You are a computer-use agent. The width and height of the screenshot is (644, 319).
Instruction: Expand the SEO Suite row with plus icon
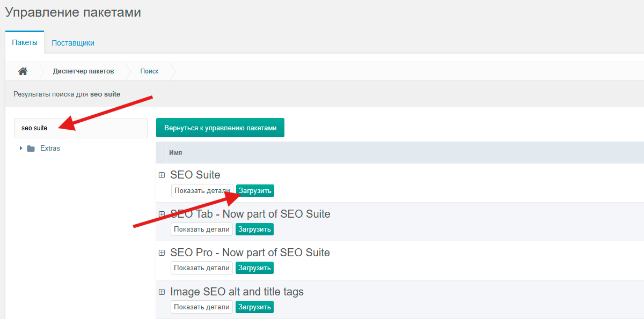click(162, 175)
